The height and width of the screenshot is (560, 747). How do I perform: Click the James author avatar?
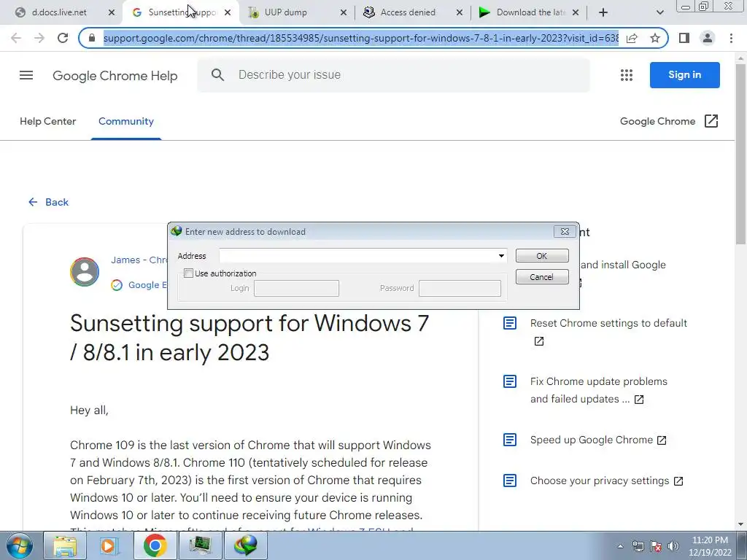coord(85,272)
